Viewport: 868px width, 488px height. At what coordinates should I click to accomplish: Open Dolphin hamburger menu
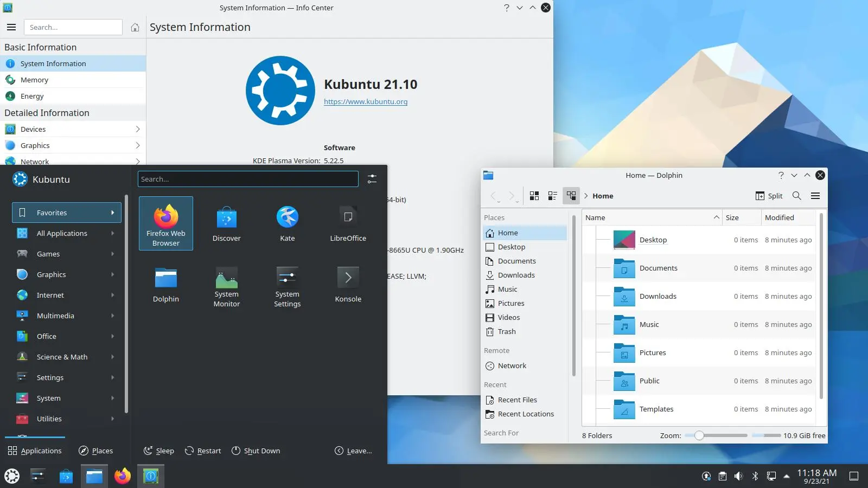click(815, 196)
